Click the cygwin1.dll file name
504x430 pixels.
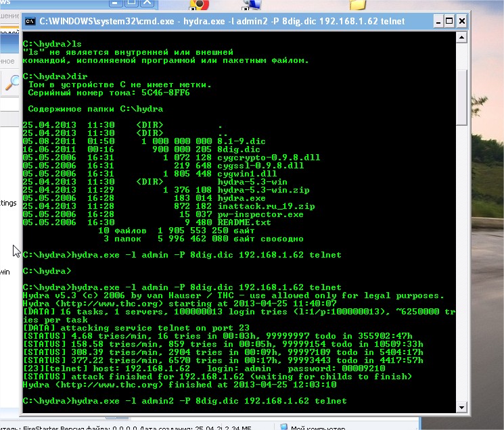[x=247, y=174]
